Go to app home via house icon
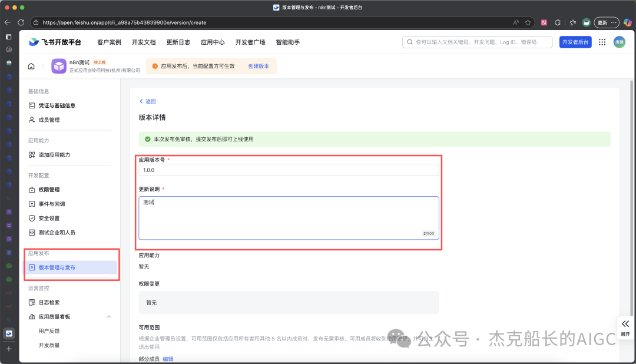 coord(31,66)
